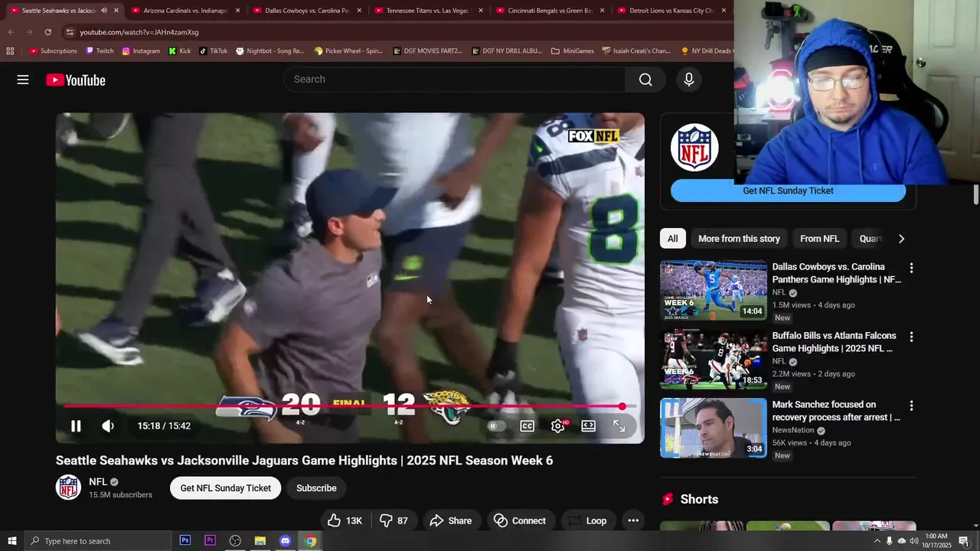
Task: Go to YouTube home via logo
Action: [x=75, y=80]
